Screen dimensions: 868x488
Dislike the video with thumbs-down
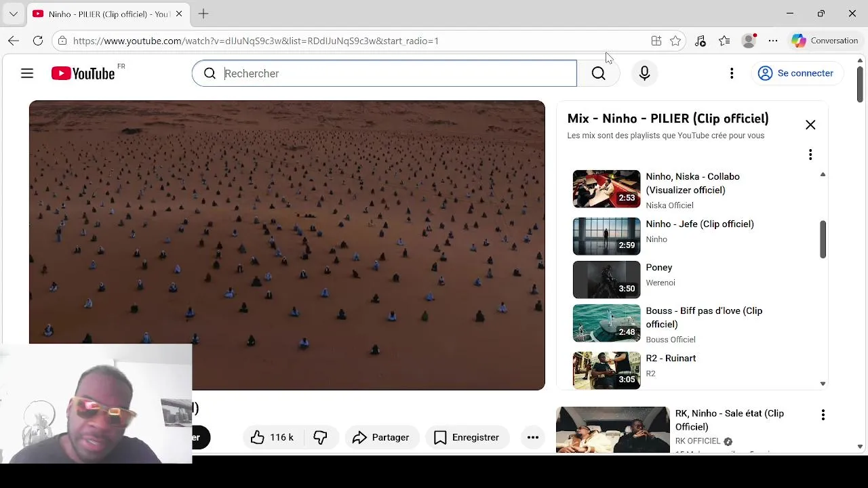tap(320, 437)
